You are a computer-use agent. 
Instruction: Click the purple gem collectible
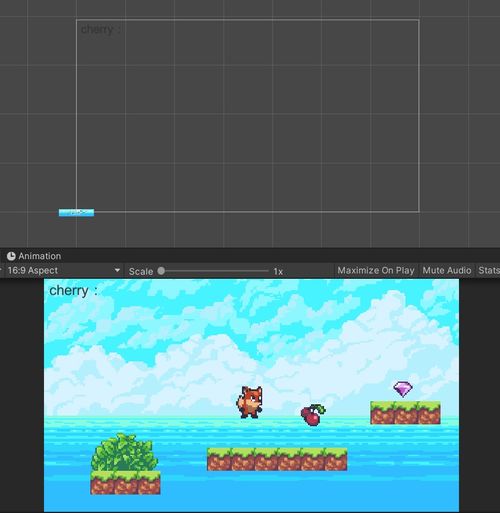[x=403, y=389]
